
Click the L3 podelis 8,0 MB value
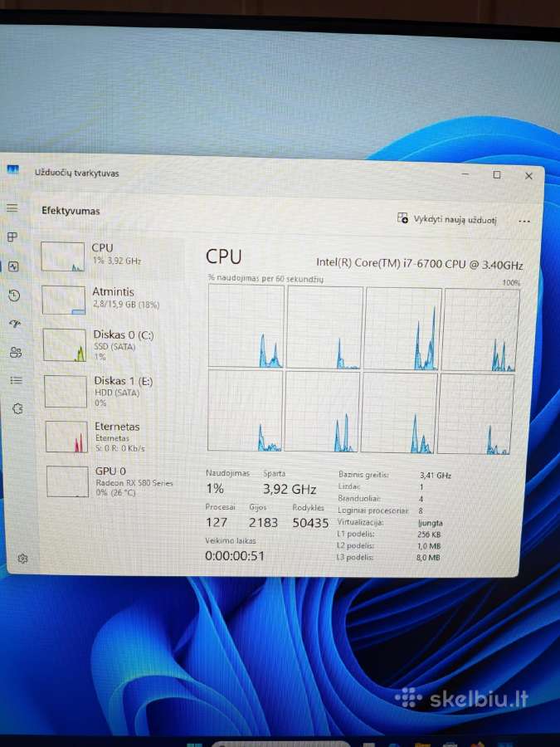[x=428, y=558]
